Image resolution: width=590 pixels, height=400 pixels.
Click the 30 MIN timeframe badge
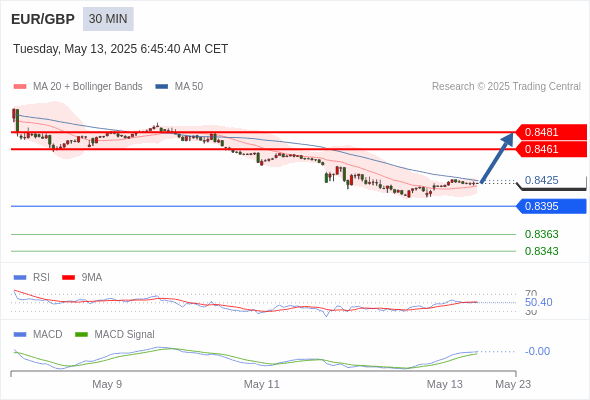[x=108, y=19]
